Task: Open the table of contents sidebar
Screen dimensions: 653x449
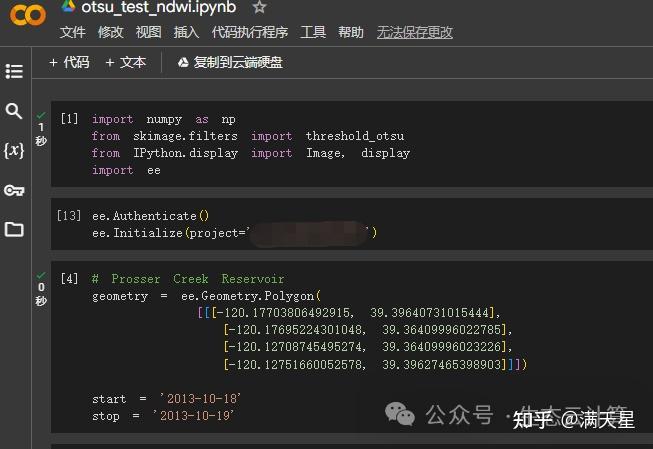Action: [x=14, y=71]
